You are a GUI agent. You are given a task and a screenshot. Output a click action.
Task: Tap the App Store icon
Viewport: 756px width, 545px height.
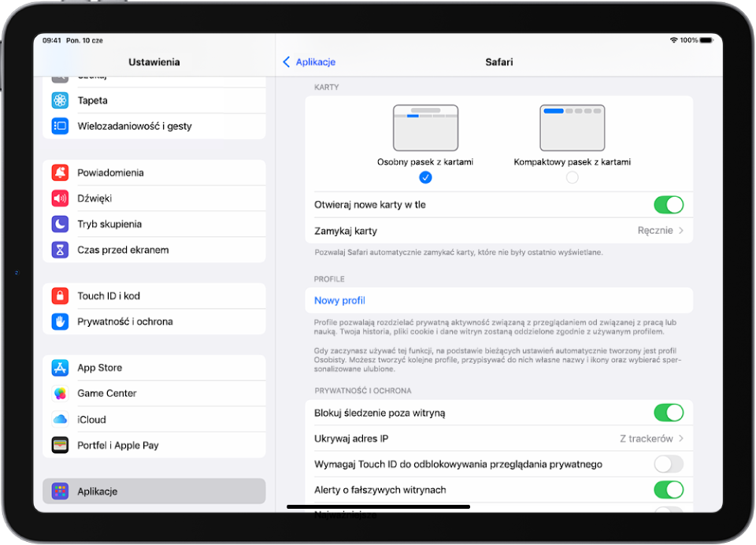tap(60, 368)
